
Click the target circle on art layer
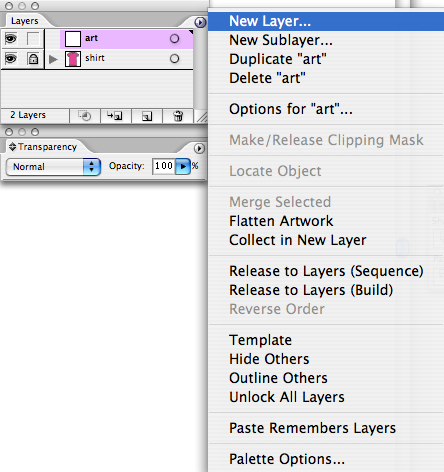174,39
